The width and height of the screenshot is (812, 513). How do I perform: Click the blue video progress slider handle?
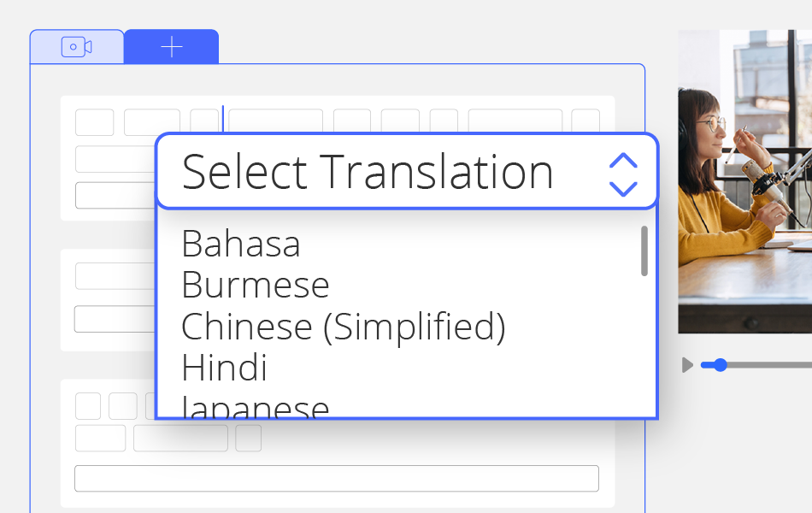[720, 365]
